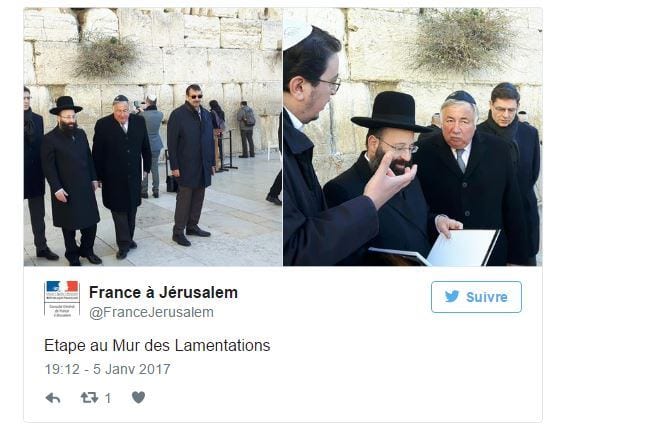Open the left photo of the group
666x444 pixels.
[x=153, y=137]
